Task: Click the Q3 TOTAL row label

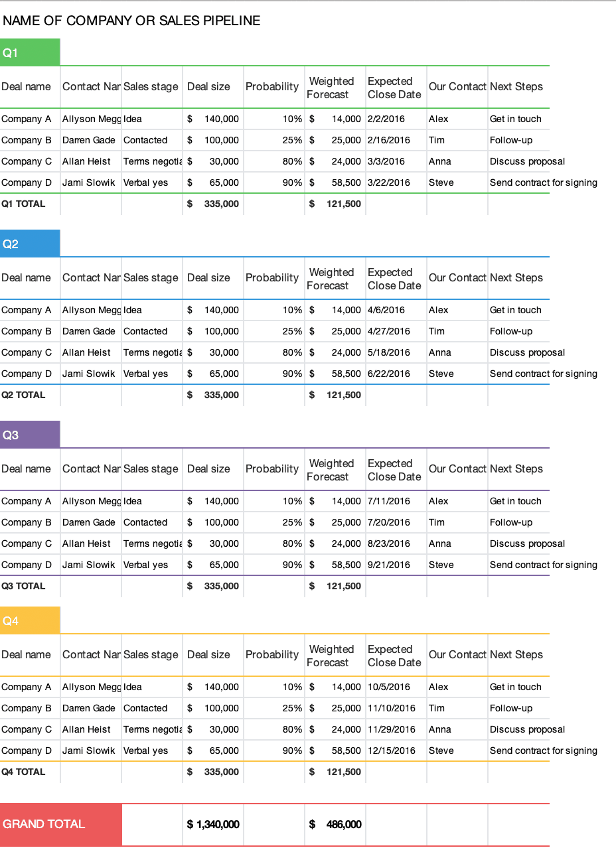Action: (x=24, y=586)
